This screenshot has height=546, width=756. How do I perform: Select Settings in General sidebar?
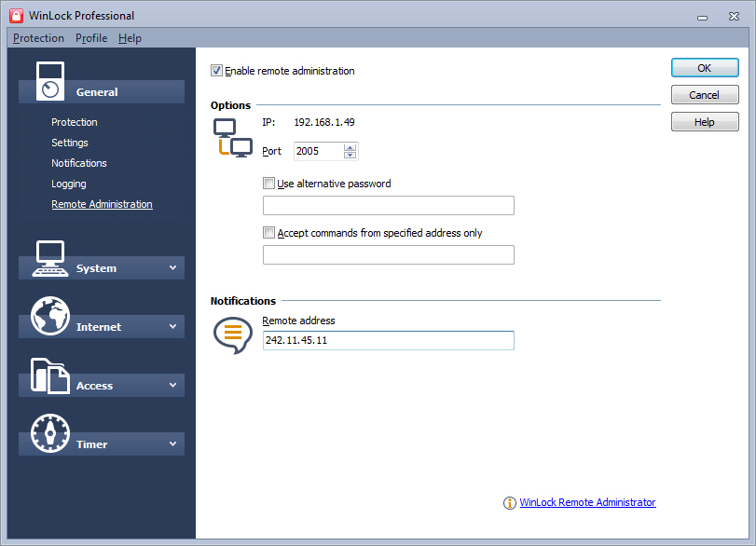[x=70, y=143]
